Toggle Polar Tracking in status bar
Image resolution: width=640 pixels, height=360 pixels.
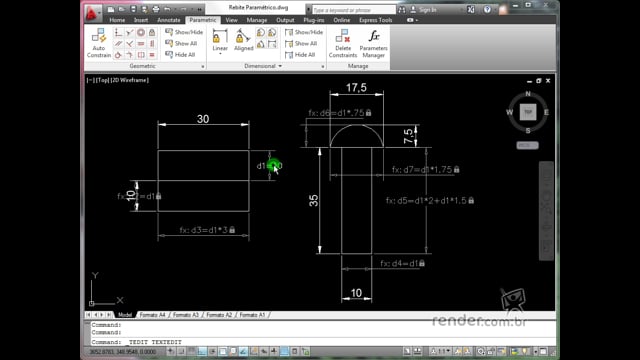tap(212, 351)
